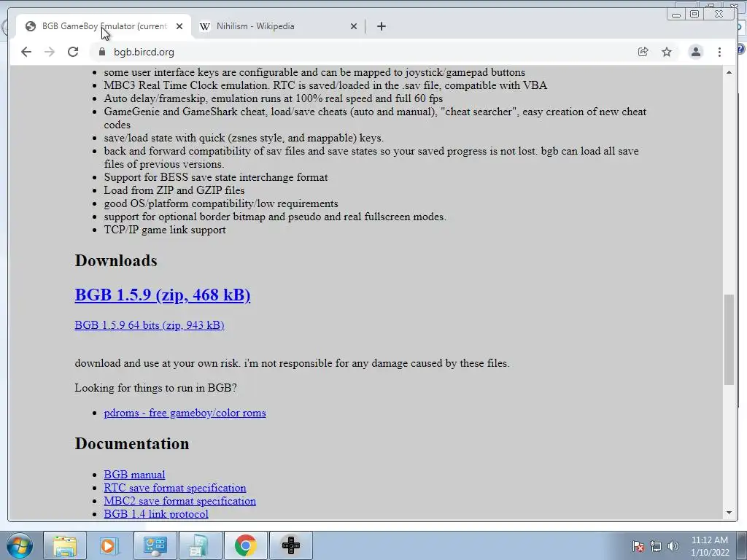Click the vertical scrollbar thumb
This screenshot has width=747, height=560.
(x=729, y=340)
